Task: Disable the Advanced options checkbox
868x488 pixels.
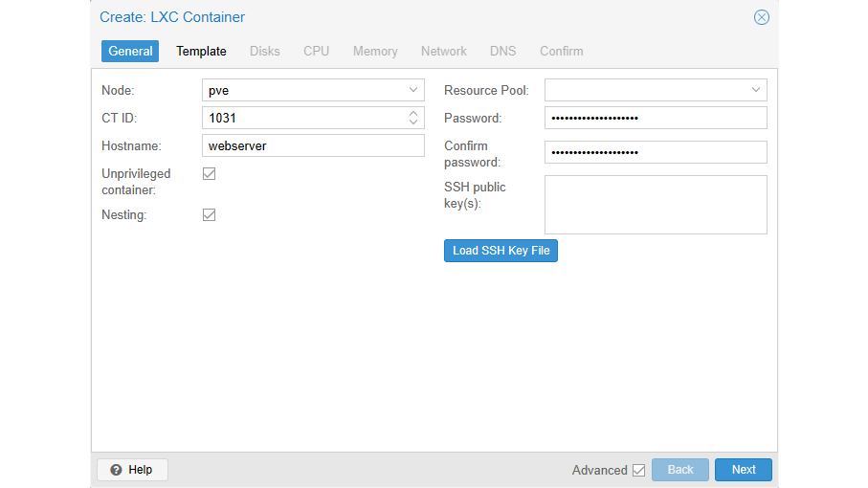Action: [x=638, y=470]
